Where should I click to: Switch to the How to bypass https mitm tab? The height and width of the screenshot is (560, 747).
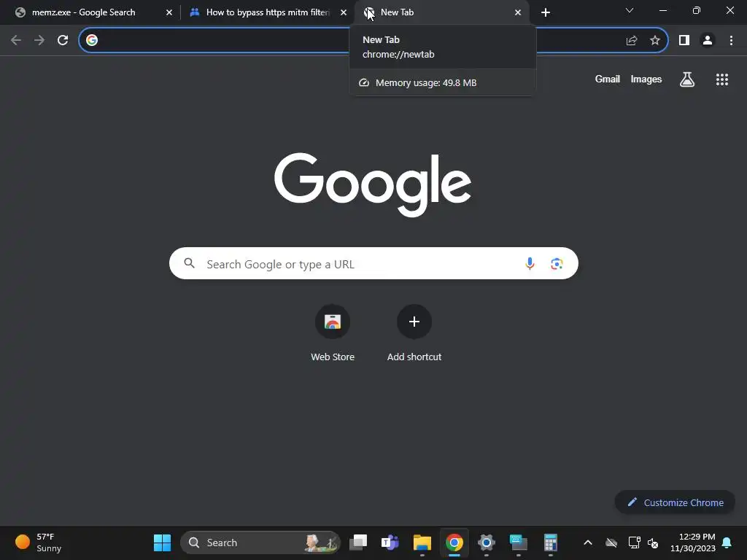(x=267, y=12)
